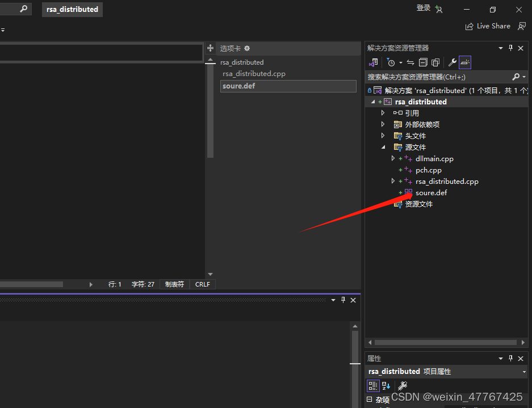Viewport: 532px width, 408px height.
Task: Expand the 头文件 node
Action: [383, 136]
